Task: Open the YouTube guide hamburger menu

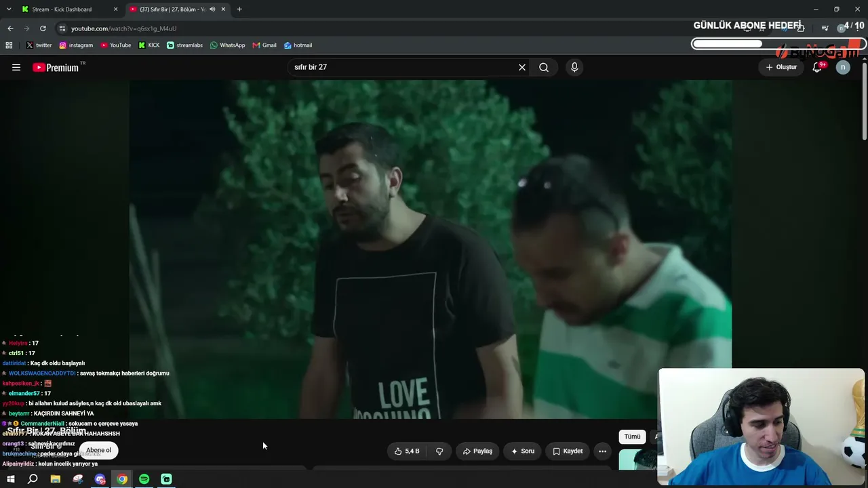Action: click(x=16, y=67)
